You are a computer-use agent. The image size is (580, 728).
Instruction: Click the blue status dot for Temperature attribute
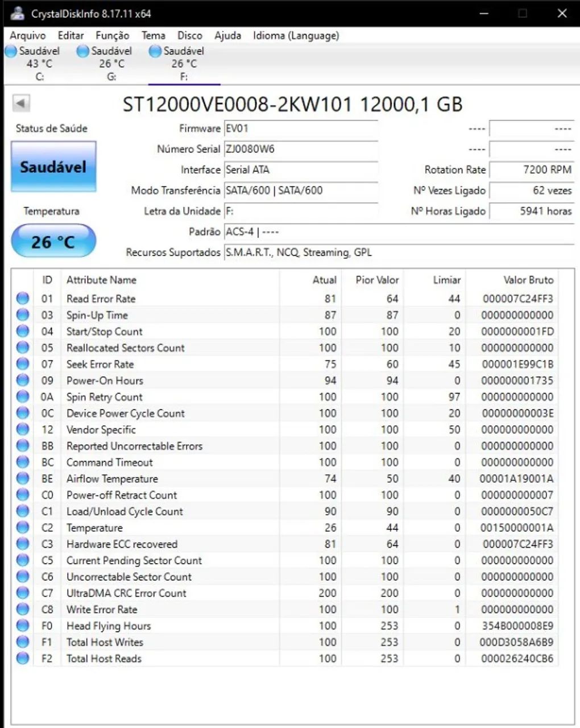point(22,528)
